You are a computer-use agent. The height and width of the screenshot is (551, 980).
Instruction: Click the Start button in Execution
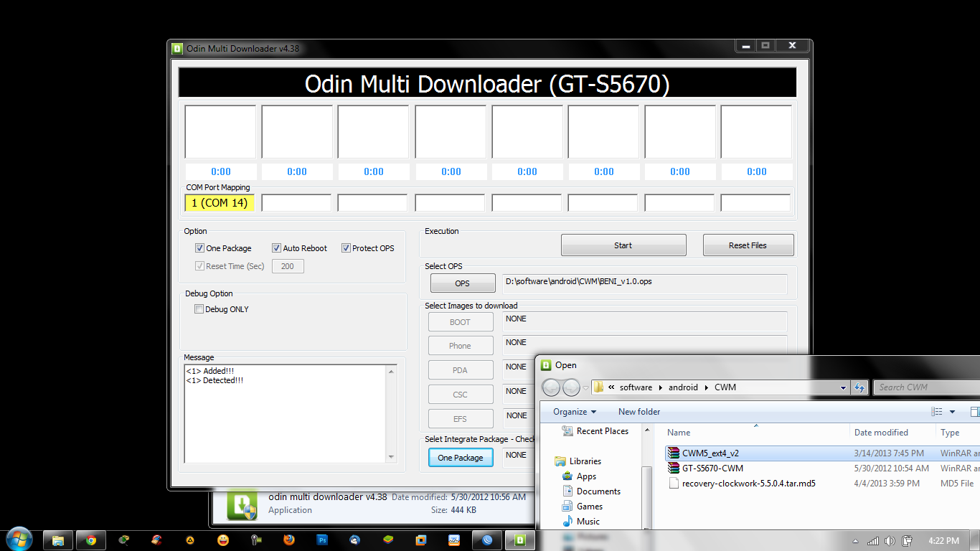tap(623, 245)
